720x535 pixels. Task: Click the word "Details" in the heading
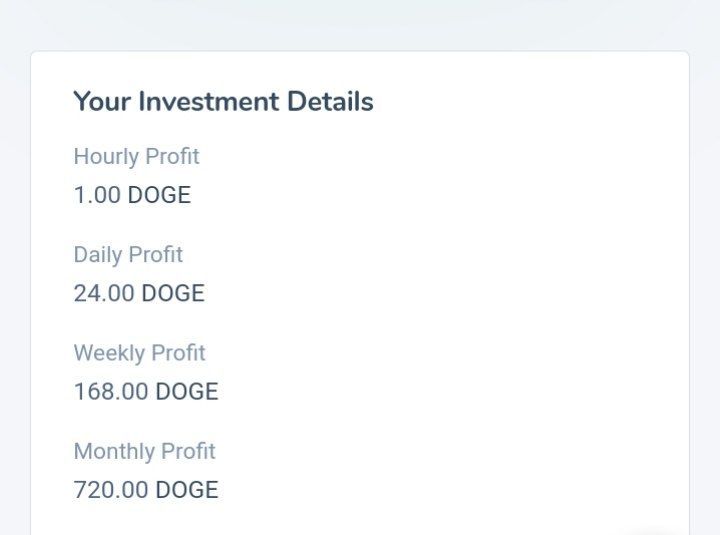coord(330,102)
